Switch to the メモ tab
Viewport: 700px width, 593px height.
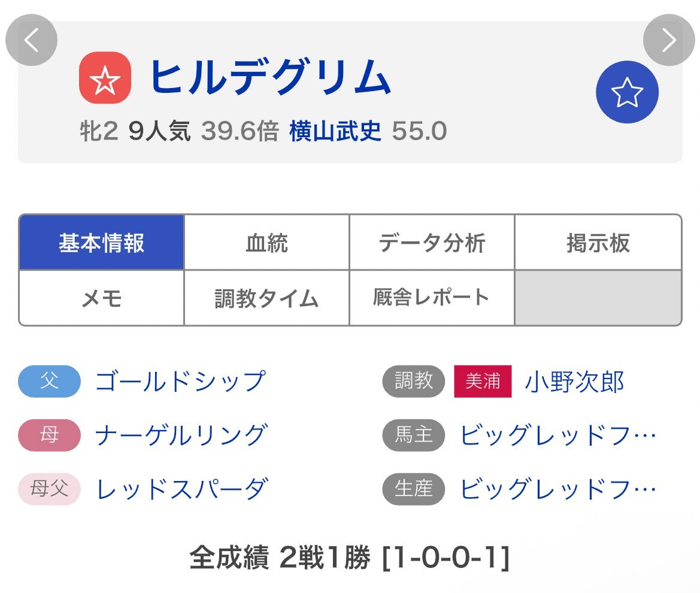point(101,298)
